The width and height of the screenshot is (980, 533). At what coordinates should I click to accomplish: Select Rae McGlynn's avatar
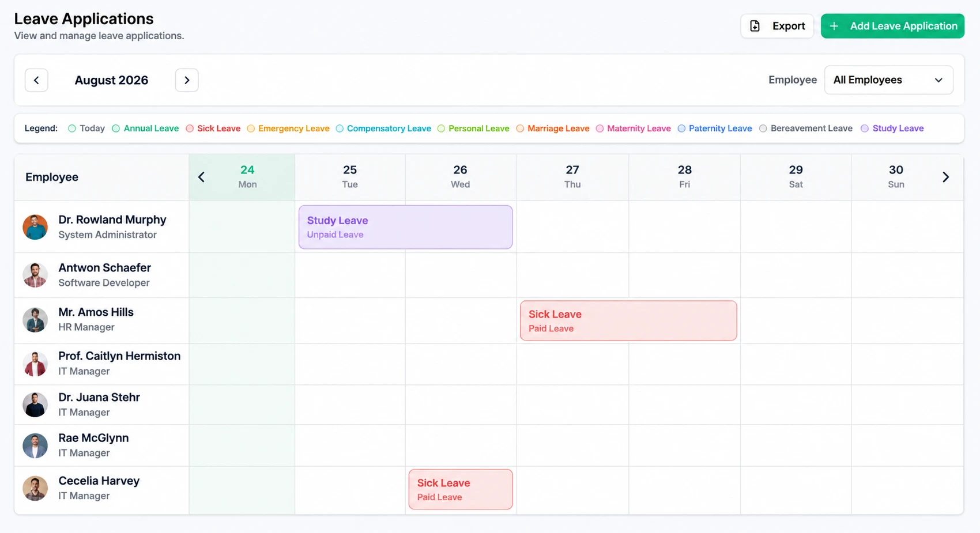[35, 445]
